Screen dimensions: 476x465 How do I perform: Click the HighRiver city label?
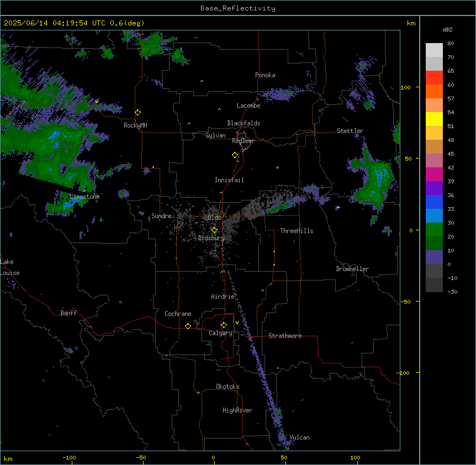click(x=237, y=410)
